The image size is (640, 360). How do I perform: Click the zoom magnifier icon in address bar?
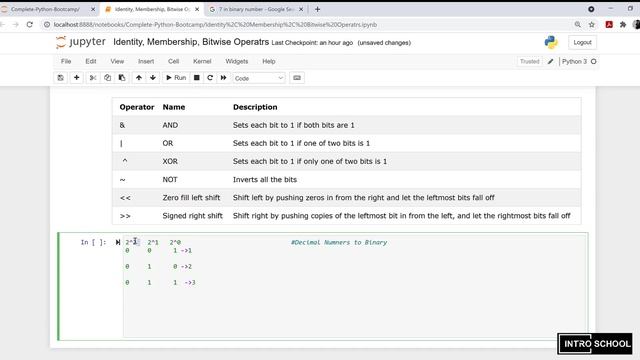click(x=578, y=24)
